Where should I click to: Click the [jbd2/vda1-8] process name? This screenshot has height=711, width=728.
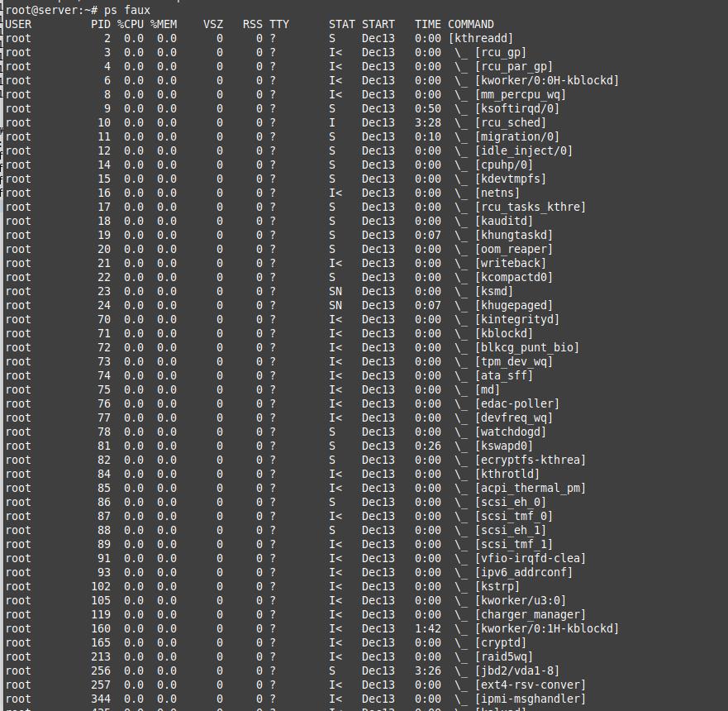(516, 670)
